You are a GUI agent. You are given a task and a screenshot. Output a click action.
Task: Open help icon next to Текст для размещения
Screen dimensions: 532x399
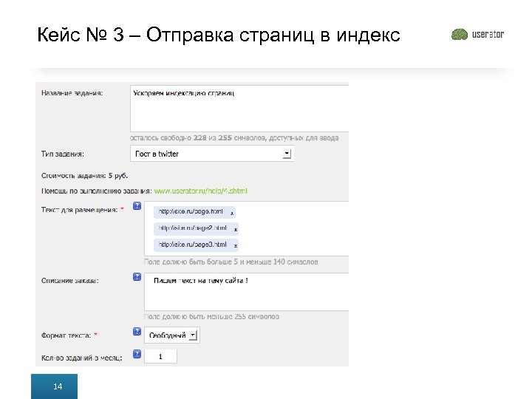click(x=137, y=205)
